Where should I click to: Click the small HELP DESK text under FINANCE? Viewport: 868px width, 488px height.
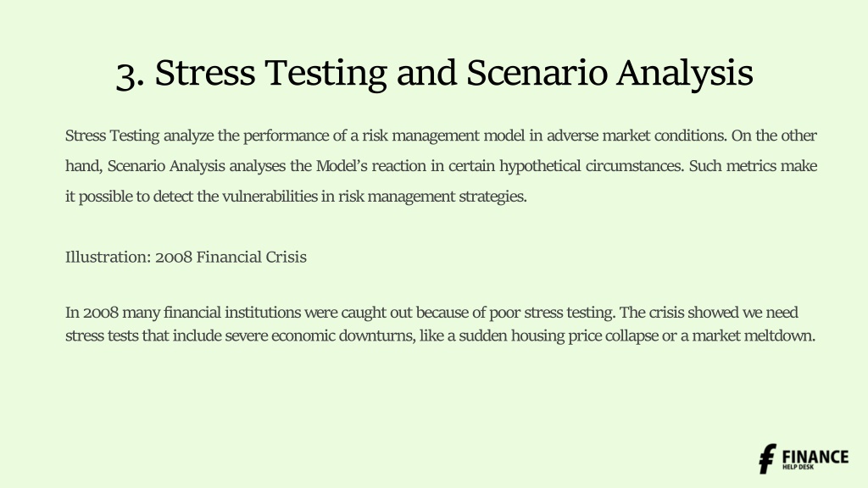(798, 467)
